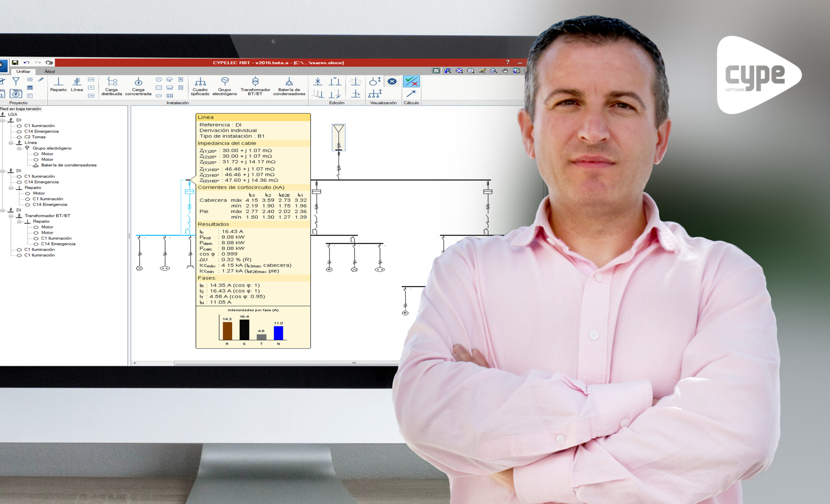Click the supply symbol atop the diagram
This screenshot has width=830, height=504.
(x=338, y=137)
